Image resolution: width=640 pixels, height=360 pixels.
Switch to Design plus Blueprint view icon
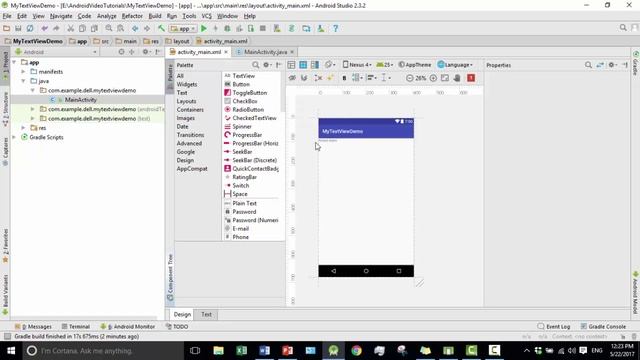(x=315, y=65)
